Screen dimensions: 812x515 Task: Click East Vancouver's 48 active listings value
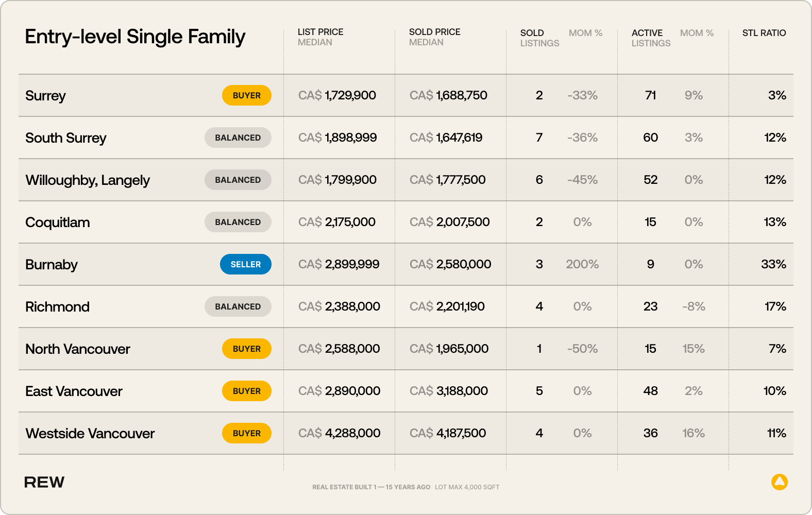tap(651, 391)
